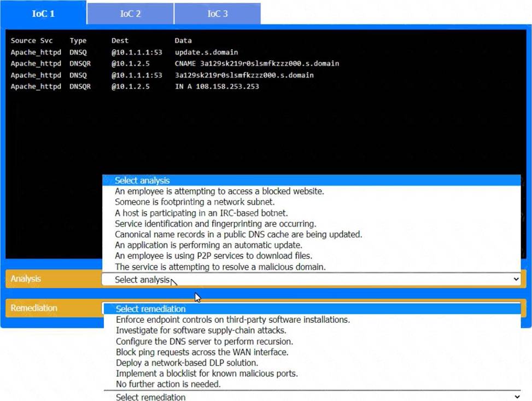Choose 'An employee is attempting to access a blocked website'

(x=219, y=191)
